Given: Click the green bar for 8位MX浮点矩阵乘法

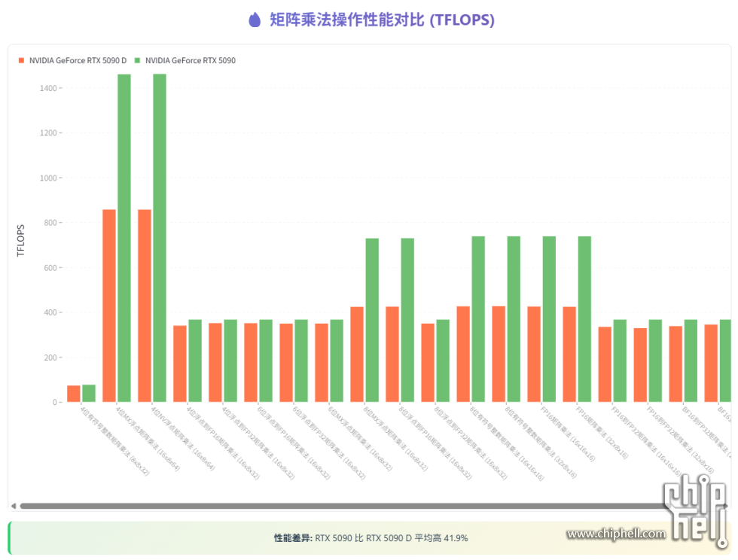Looking at the screenshot, I should click(372, 320).
